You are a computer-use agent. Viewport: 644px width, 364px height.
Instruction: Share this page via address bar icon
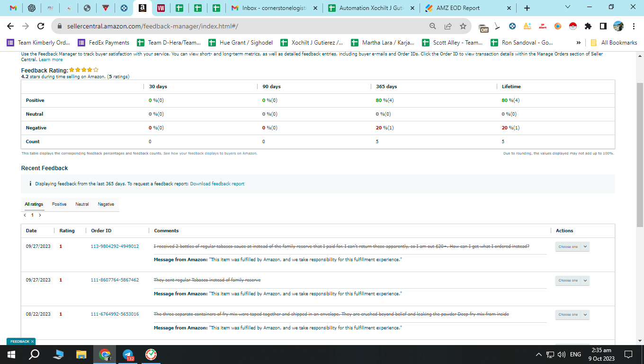(448, 26)
